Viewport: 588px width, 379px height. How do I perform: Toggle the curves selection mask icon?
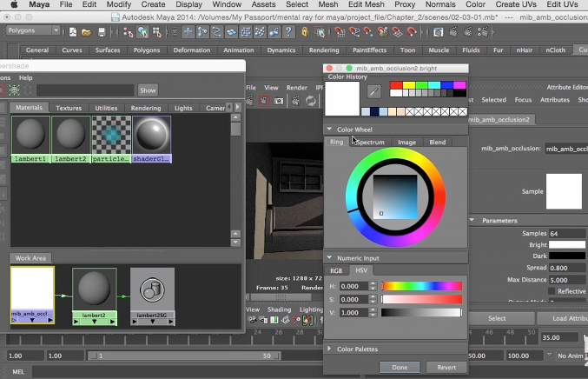[216, 32]
